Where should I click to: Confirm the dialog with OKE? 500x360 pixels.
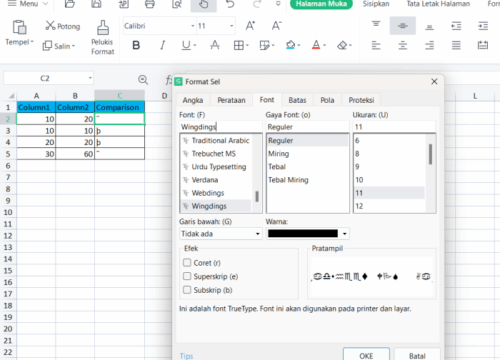[x=366, y=355]
